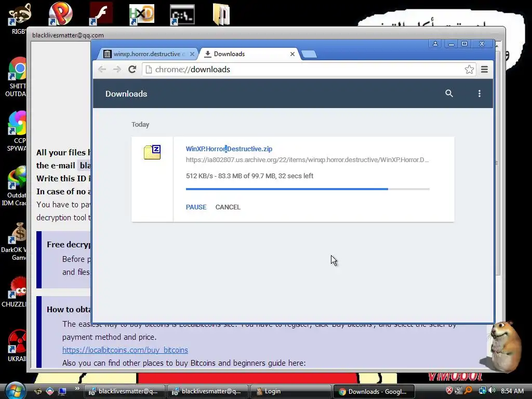Open the HxD hex editor shortcut
This screenshot has height=399, width=532.
point(141,14)
